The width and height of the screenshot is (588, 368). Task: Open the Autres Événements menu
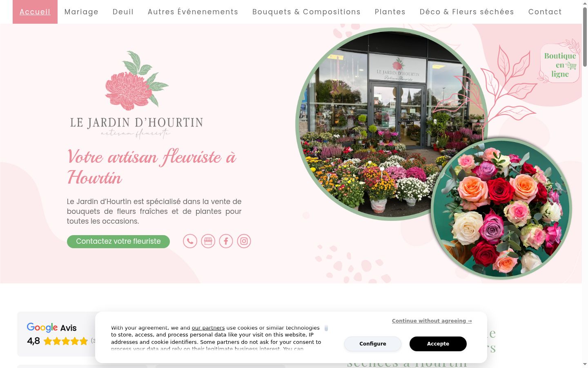pos(193,12)
